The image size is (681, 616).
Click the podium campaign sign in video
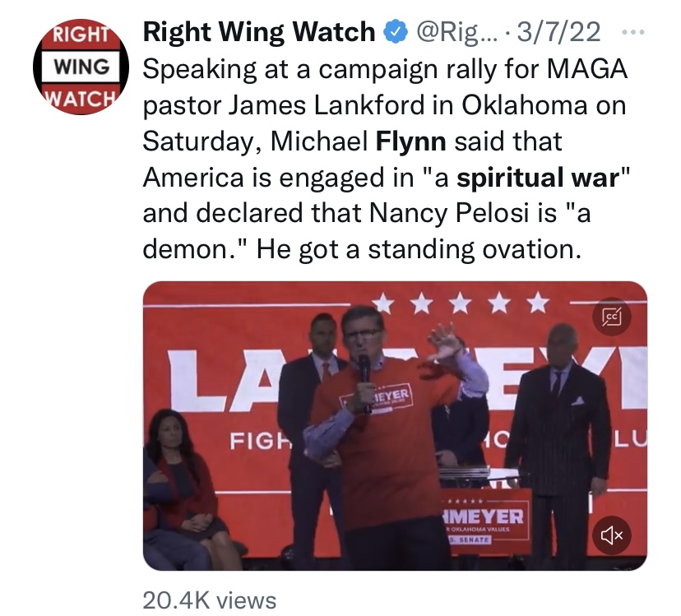(x=486, y=521)
